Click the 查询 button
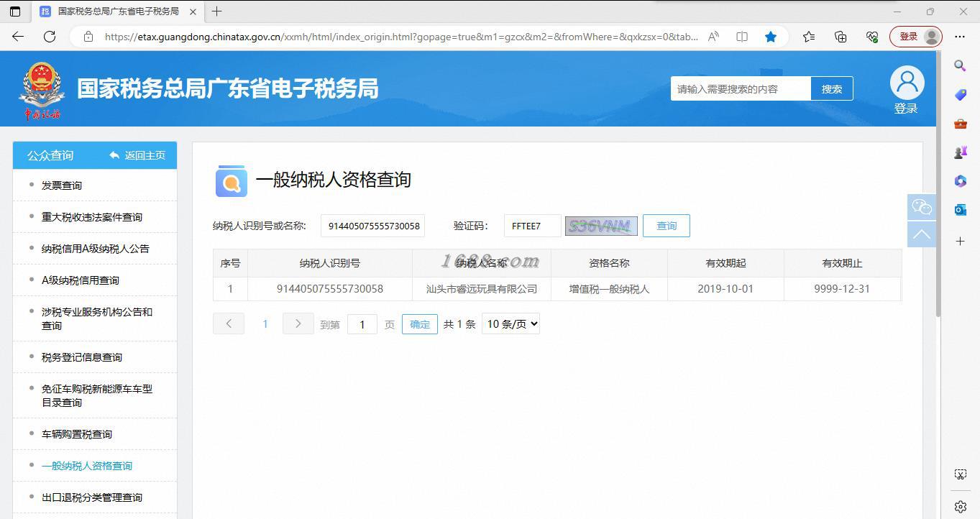 667,226
